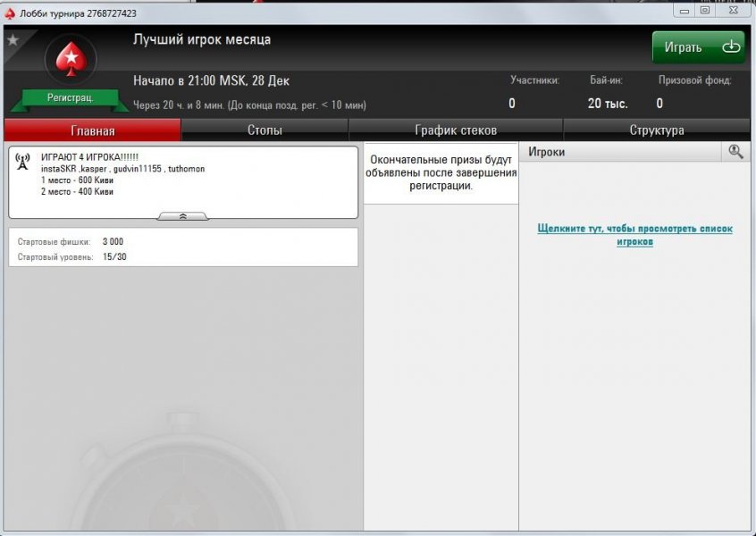This screenshot has width=756, height=536.
Task: Click the magnifier icon in the Игроки header
Action: 735,152
